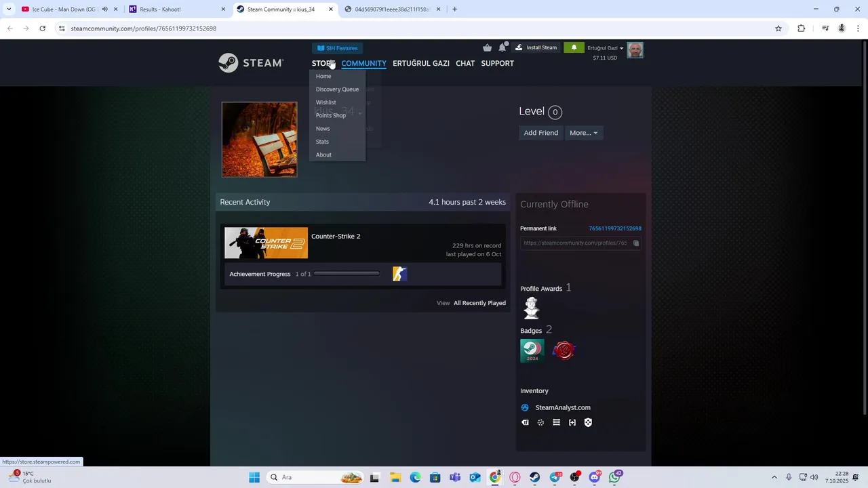Click the Install Steam button
Image resolution: width=868 pixels, height=488 pixels.
(x=536, y=47)
